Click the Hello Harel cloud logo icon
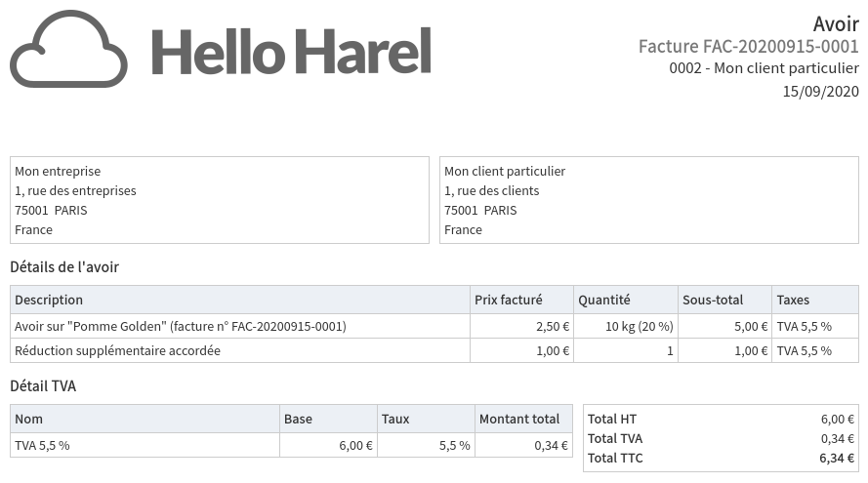 pos(68,50)
